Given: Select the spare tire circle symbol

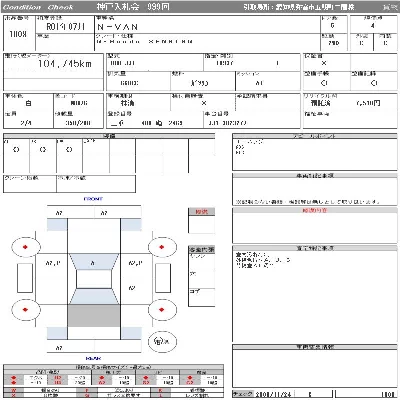Looking at the screenshot, I should click(x=162, y=341).
